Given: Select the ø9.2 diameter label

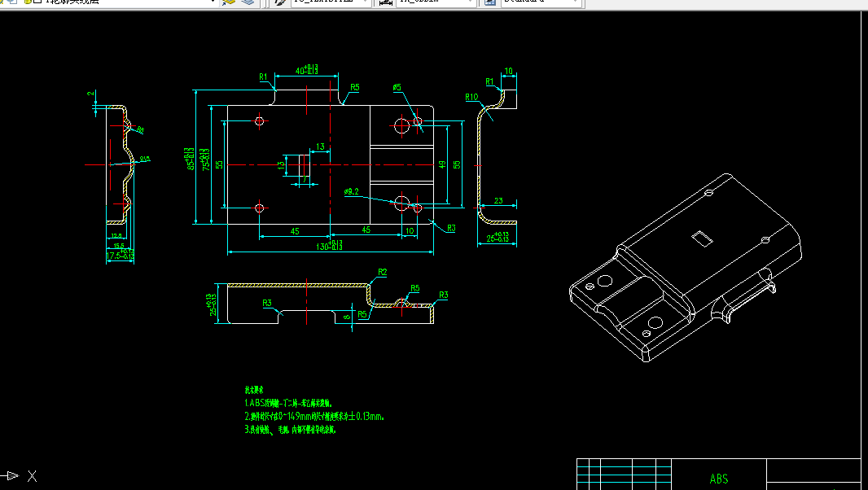Looking at the screenshot, I should [x=352, y=191].
